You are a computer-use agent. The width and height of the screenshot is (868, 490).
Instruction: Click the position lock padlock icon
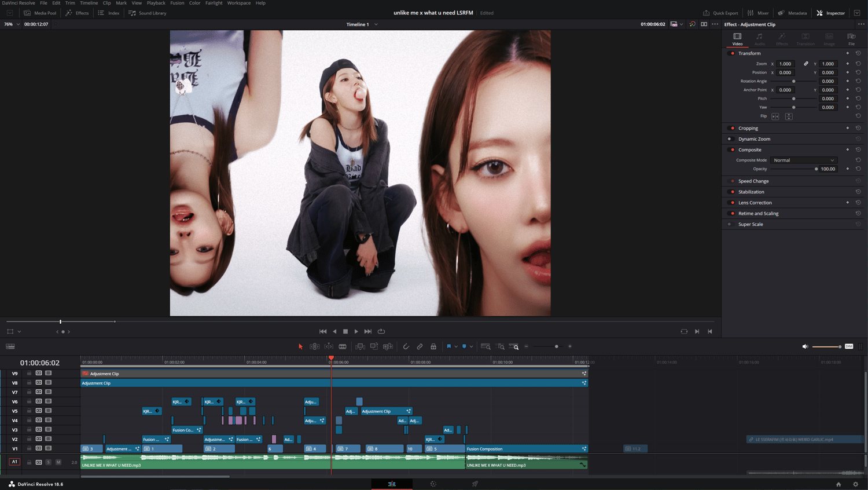coord(433,346)
